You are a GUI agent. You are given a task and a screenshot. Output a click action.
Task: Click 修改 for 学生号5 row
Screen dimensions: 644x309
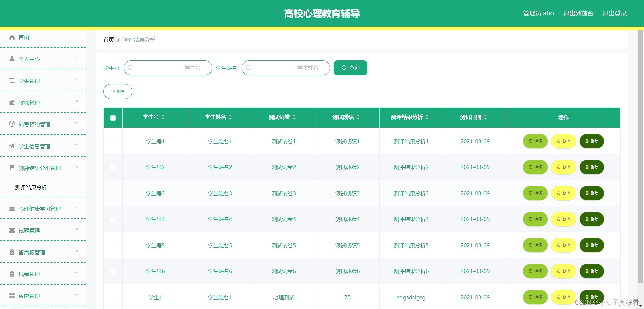tap(563, 245)
